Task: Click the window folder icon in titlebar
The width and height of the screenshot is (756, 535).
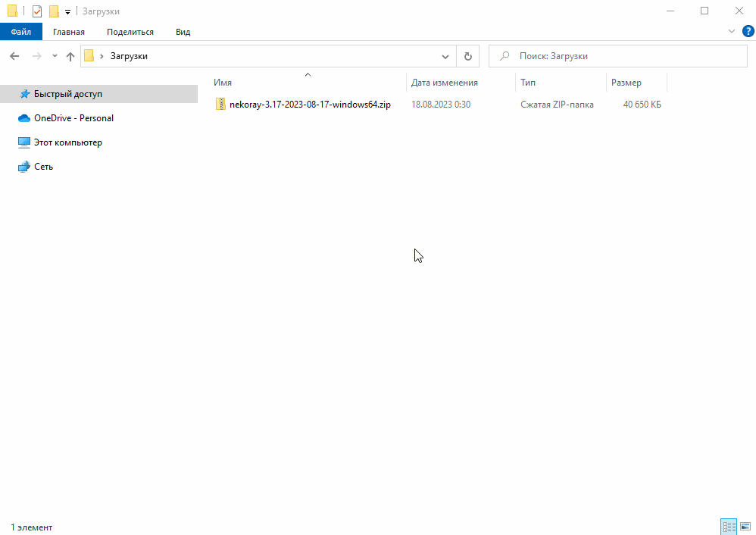Action: (13, 11)
